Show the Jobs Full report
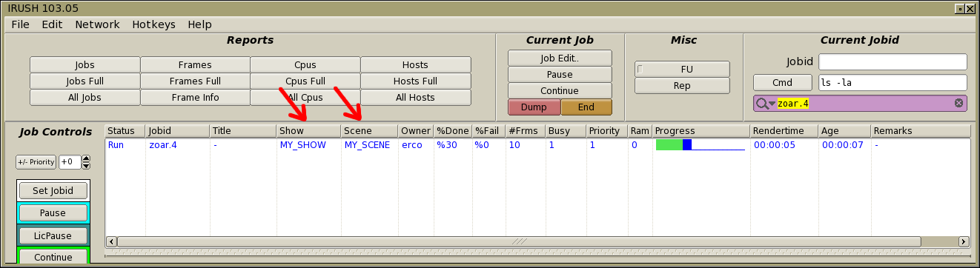The width and height of the screenshot is (980, 268). 85,81
